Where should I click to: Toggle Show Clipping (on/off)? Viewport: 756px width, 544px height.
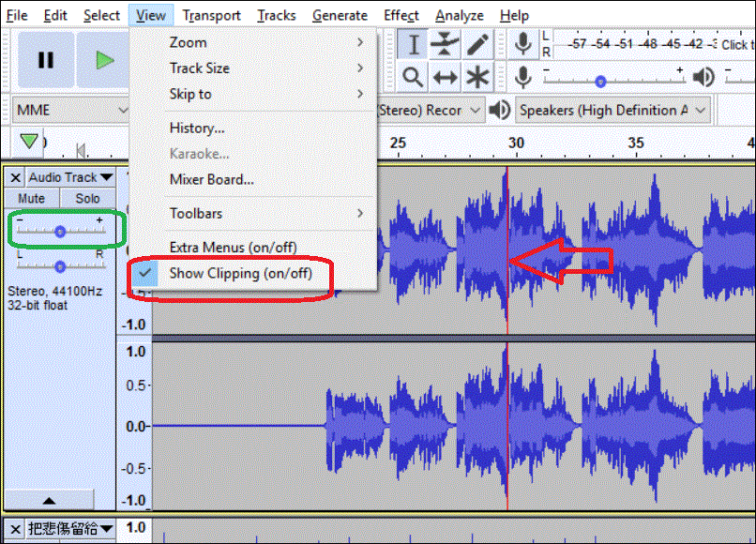point(240,273)
